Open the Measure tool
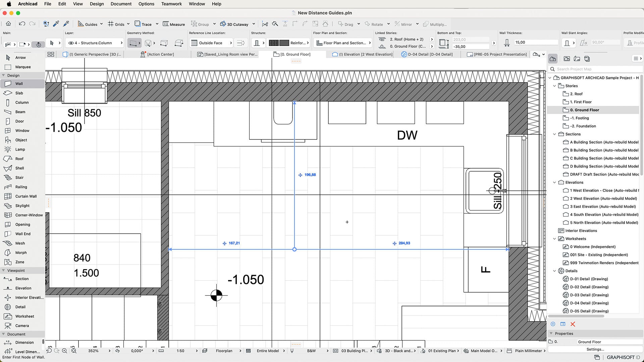The width and height of the screenshot is (644, 362). [174, 24]
